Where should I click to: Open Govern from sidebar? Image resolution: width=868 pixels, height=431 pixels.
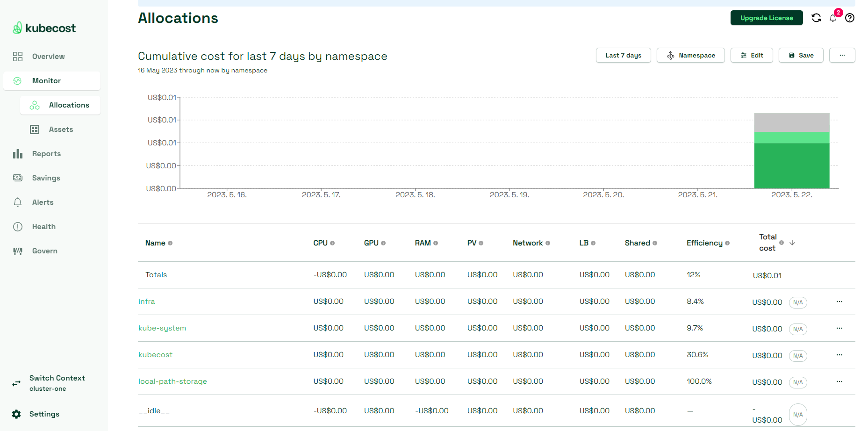coord(45,251)
